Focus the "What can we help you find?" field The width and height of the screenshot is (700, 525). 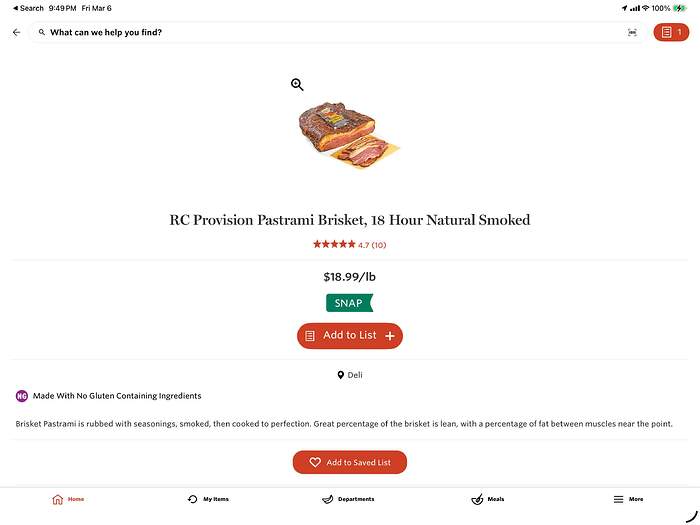[330, 32]
